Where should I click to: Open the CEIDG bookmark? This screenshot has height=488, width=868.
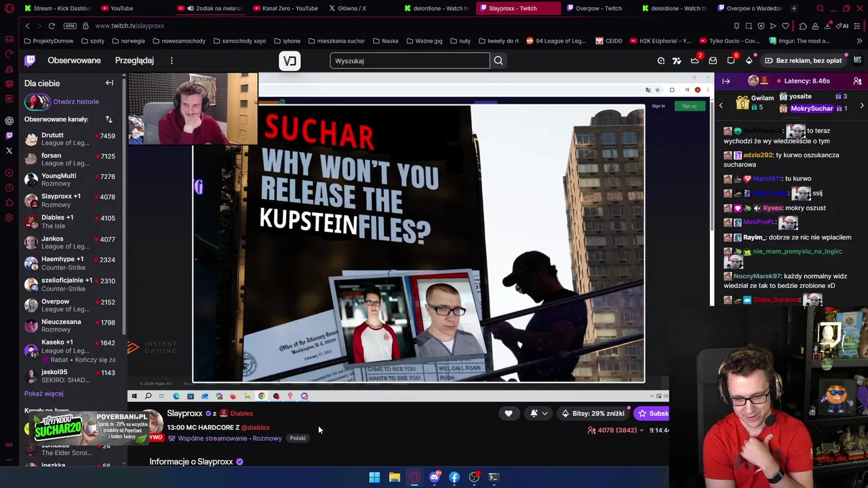609,41
